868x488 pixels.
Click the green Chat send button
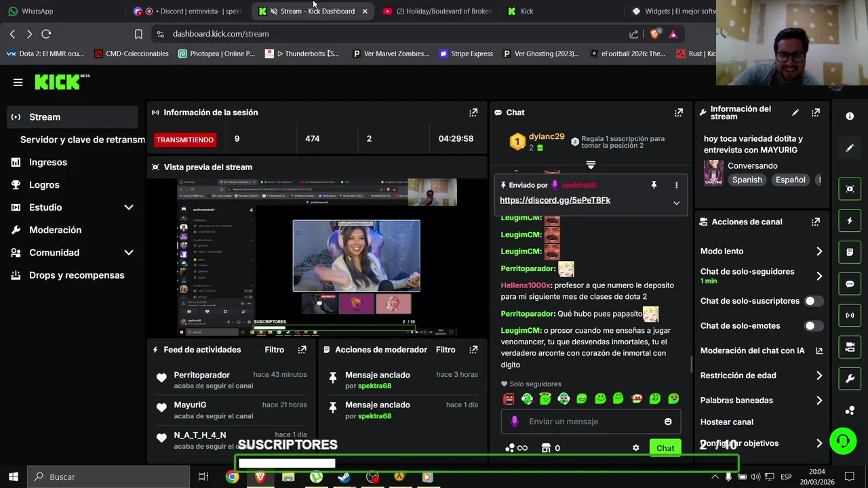pos(665,448)
